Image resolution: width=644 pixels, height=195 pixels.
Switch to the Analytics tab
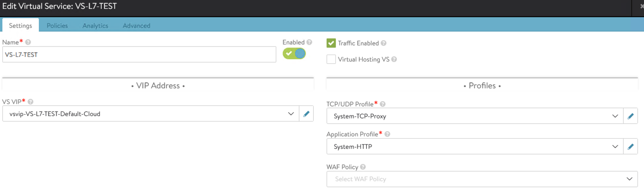click(x=95, y=25)
